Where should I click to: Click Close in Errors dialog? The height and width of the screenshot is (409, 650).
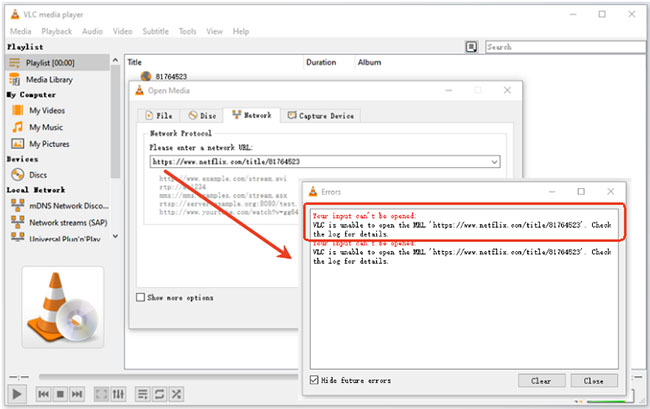click(594, 381)
